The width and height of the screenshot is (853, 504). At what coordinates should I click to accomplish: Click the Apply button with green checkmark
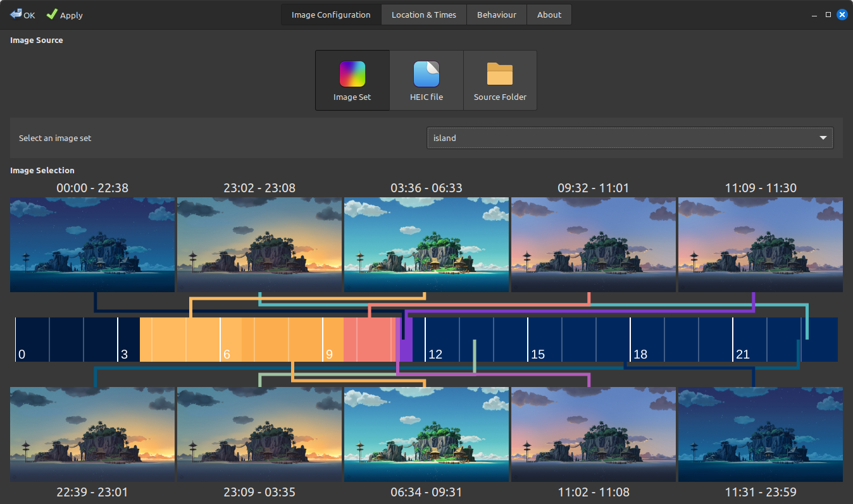point(65,15)
